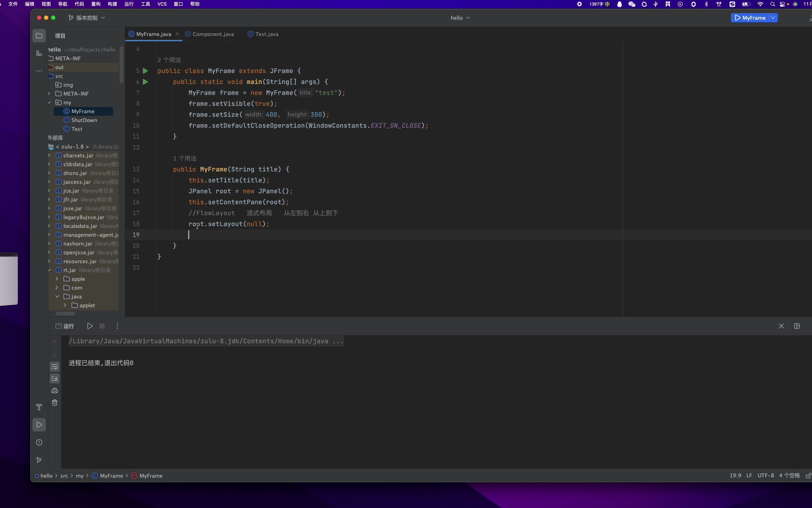Screen dimensions: 812x508
Task: Open Spotlight search in menu bar
Action: (x=773, y=4)
